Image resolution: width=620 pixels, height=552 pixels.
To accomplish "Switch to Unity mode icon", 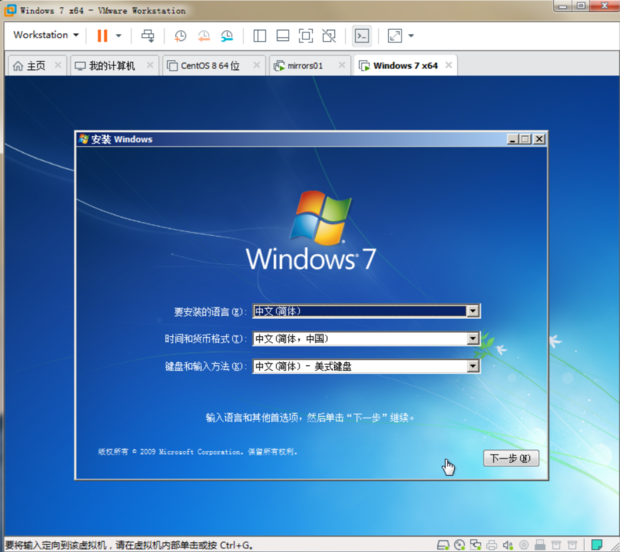I will click(x=329, y=36).
